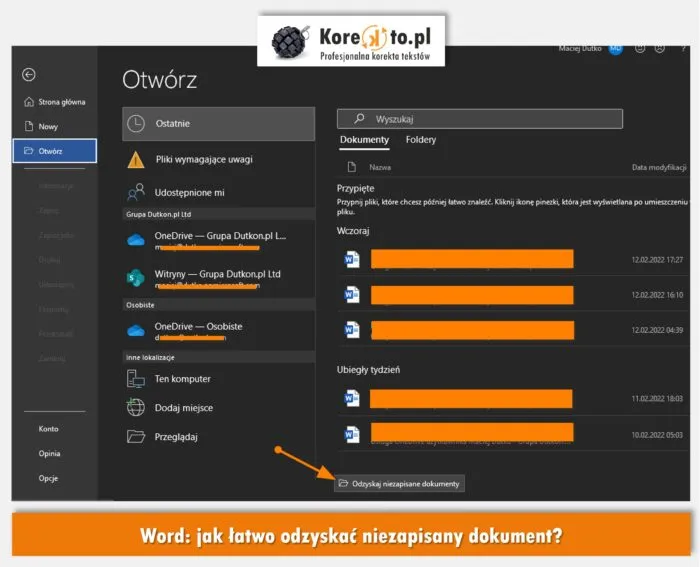The width and height of the screenshot is (700, 567).
Task: Go back using the circled arrow icon
Action: [x=29, y=75]
